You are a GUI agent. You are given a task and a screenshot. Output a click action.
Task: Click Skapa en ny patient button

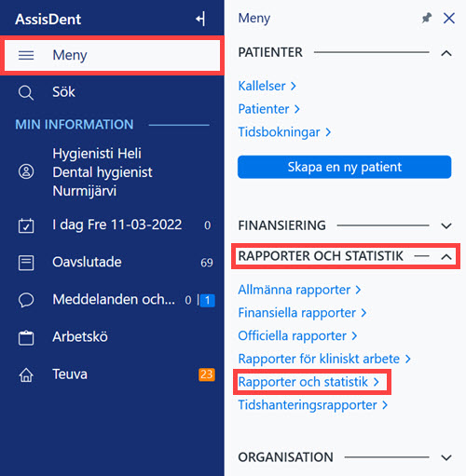pyautogui.click(x=344, y=167)
